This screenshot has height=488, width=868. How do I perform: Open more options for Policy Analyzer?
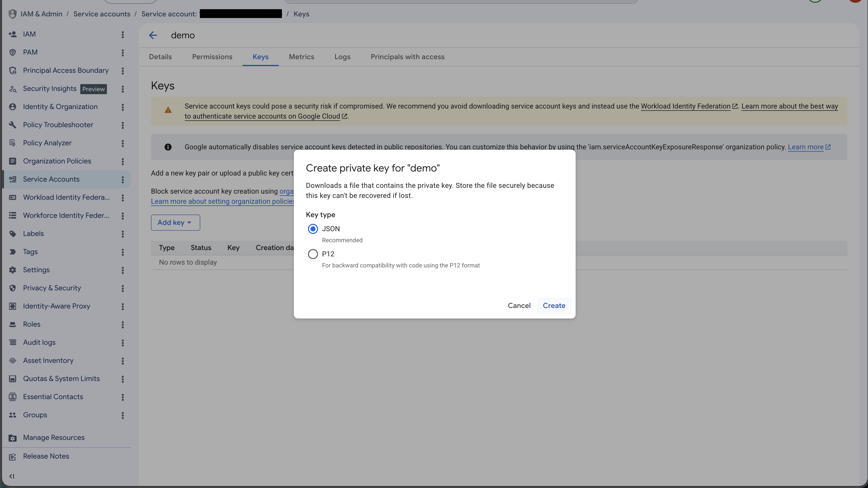coord(123,143)
